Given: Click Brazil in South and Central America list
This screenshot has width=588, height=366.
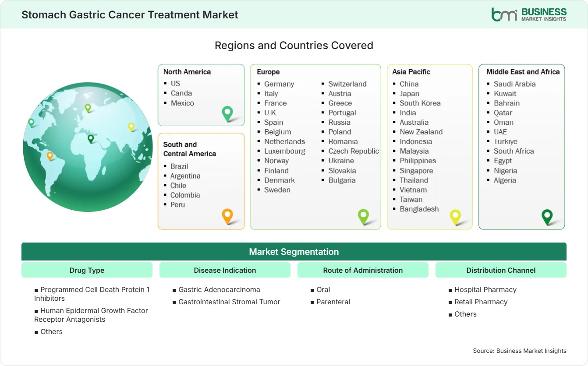Looking at the screenshot, I should tap(179, 166).
